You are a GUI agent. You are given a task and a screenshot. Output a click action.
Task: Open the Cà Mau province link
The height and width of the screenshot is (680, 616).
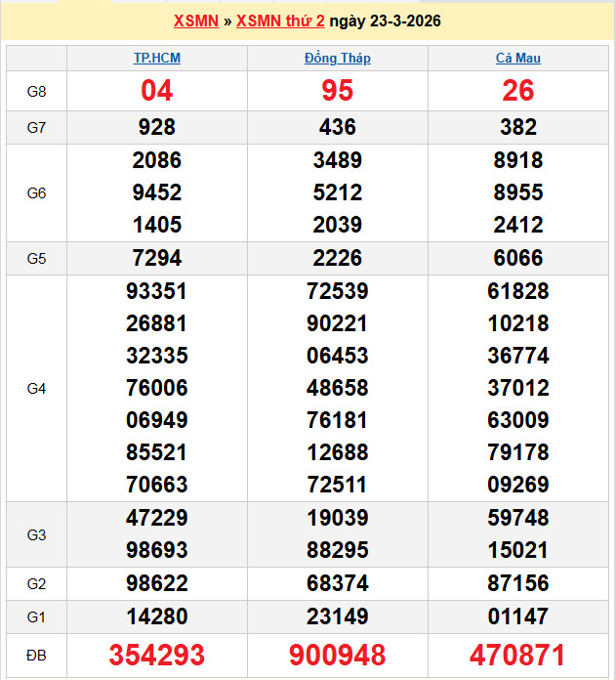click(518, 58)
